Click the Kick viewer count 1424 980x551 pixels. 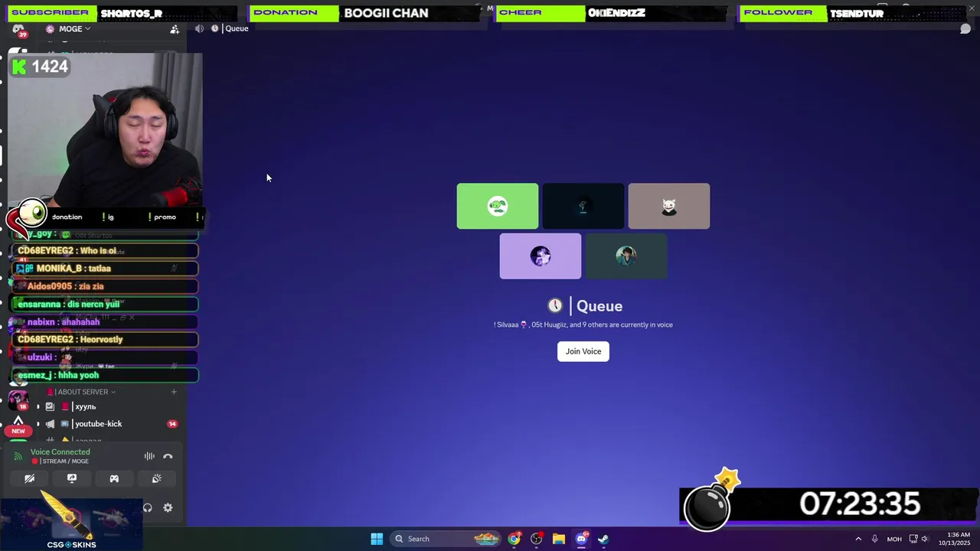[41, 67]
